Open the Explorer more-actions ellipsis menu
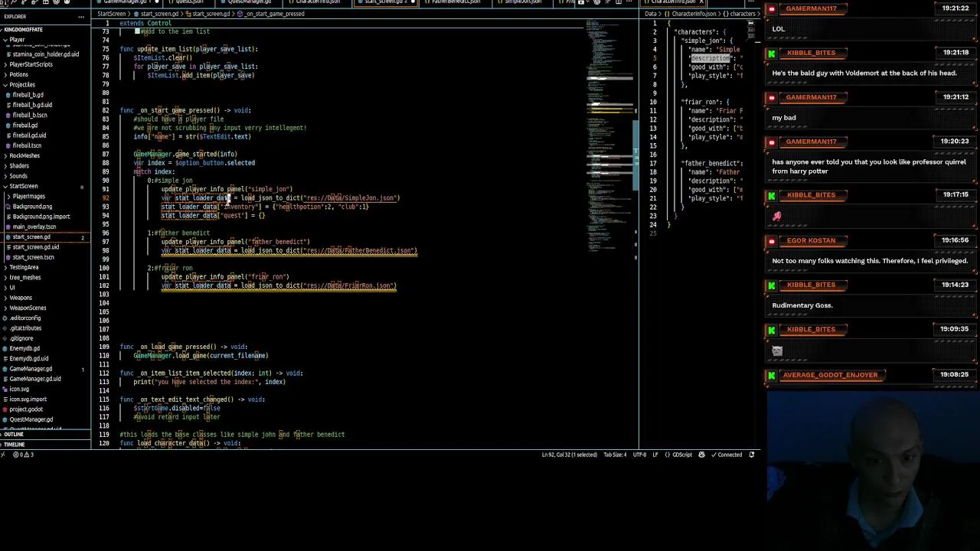The width and height of the screenshot is (980, 551). click(x=81, y=16)
